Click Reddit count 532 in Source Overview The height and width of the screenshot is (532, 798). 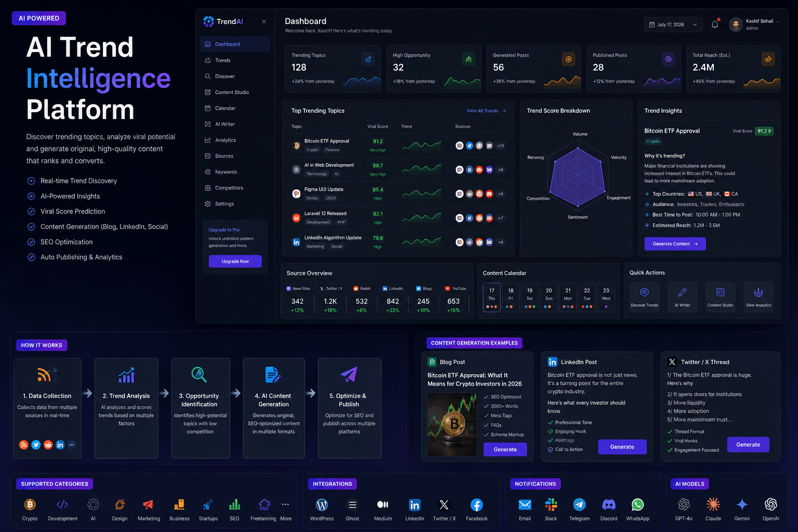tap(362, 301)
